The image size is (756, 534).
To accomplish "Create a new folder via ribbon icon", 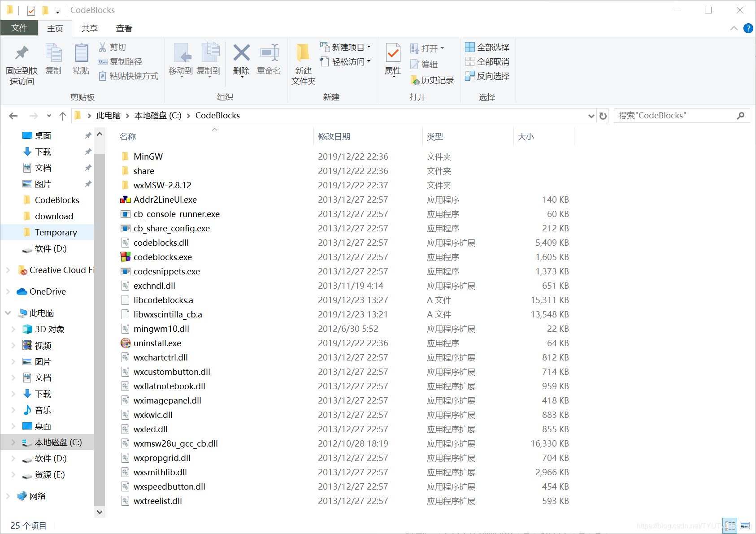I will tap(303, 53).
